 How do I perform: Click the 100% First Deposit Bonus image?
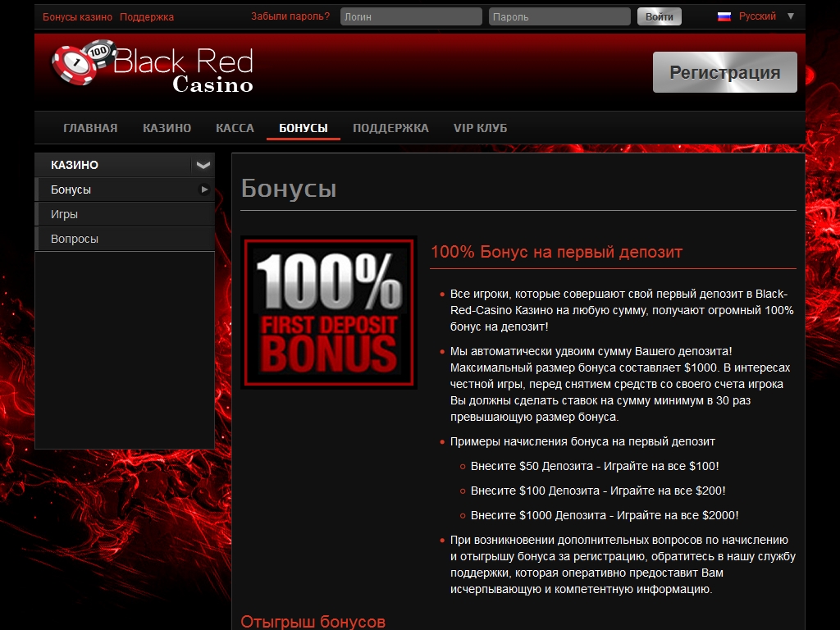329,313
